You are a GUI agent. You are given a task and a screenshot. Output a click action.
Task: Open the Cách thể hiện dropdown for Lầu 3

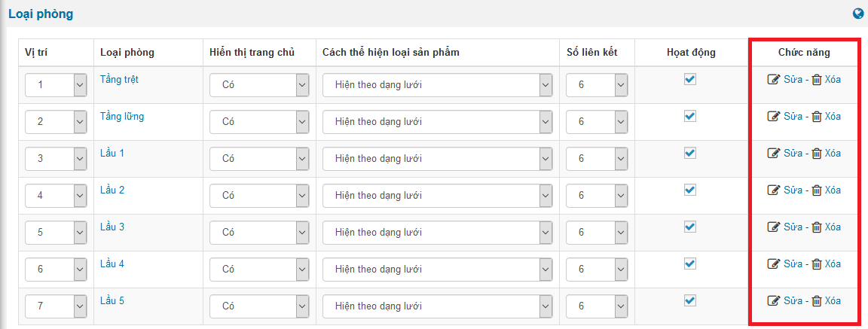coord(437,233)
